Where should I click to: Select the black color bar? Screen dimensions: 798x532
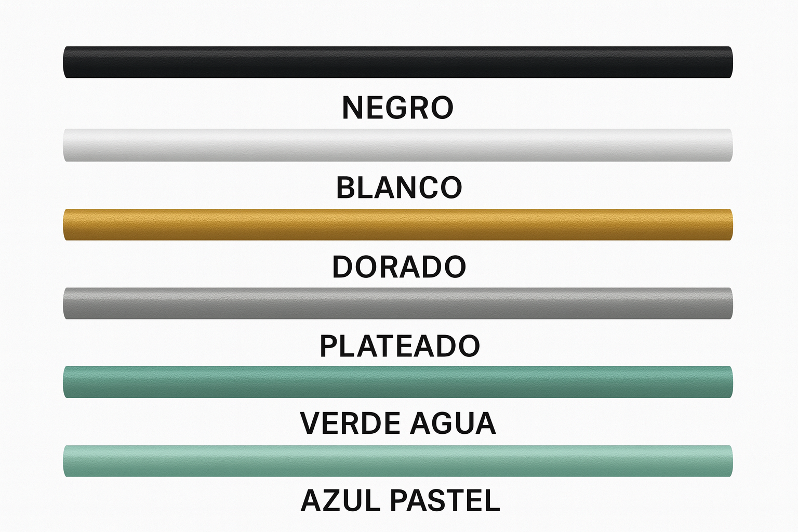click(x=398, y=62)
